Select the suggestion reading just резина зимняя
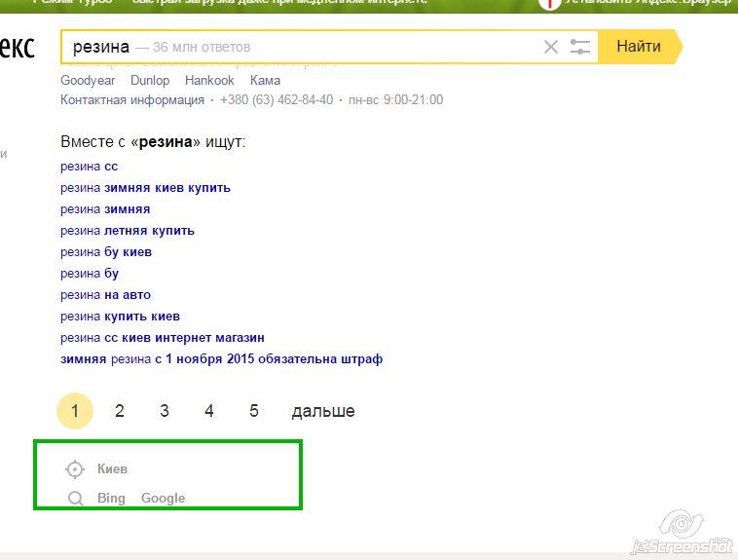 (105, 209)
